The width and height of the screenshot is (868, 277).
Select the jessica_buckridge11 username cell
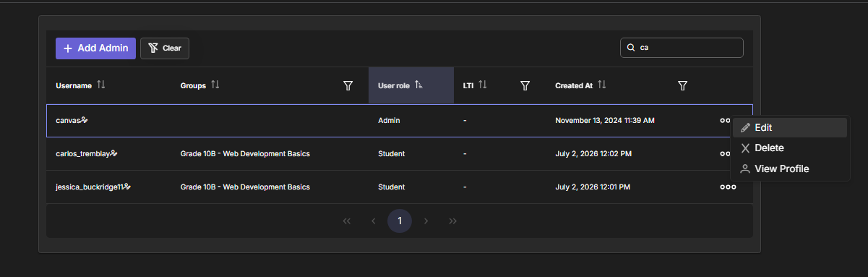90,187
